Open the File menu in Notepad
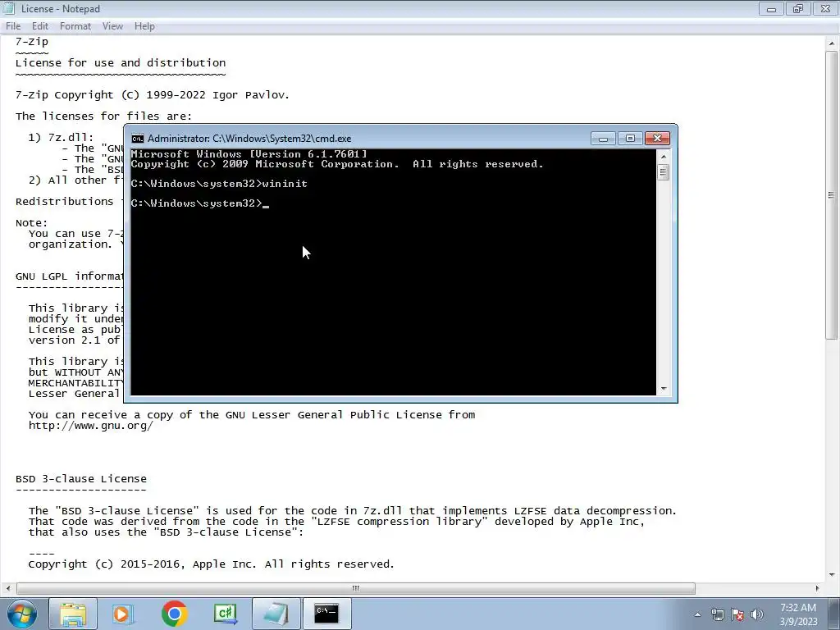Viewport: 840px width, 630px height. (x=13, y=25)
